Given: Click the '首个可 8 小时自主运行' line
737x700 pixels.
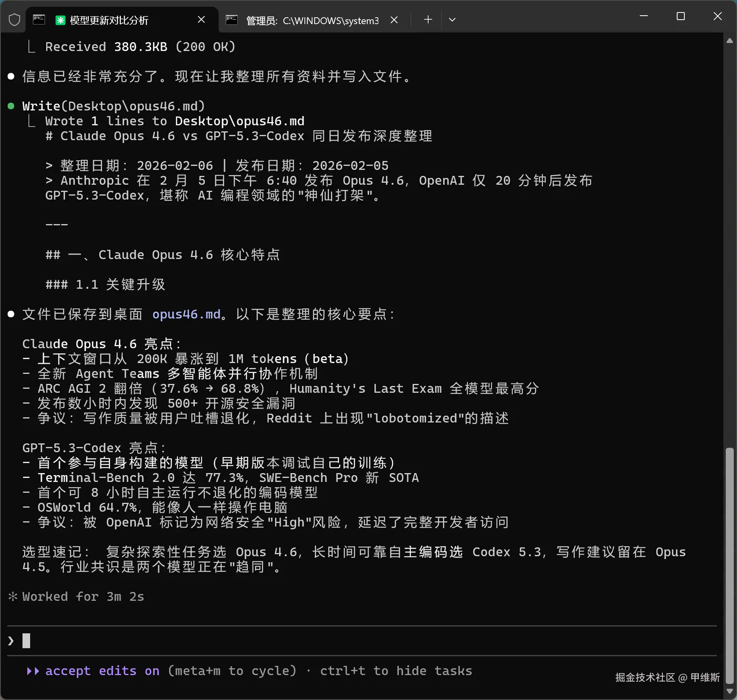Looking at the screenshot, I should click(x=170, y=492).
